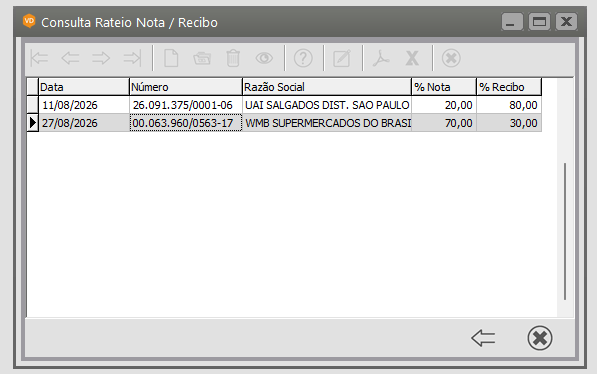Image resolution: width=597 pixels, height=374 pixels.
Task: Minimize the Consulta Rateio window
Action: coord(512,21)
